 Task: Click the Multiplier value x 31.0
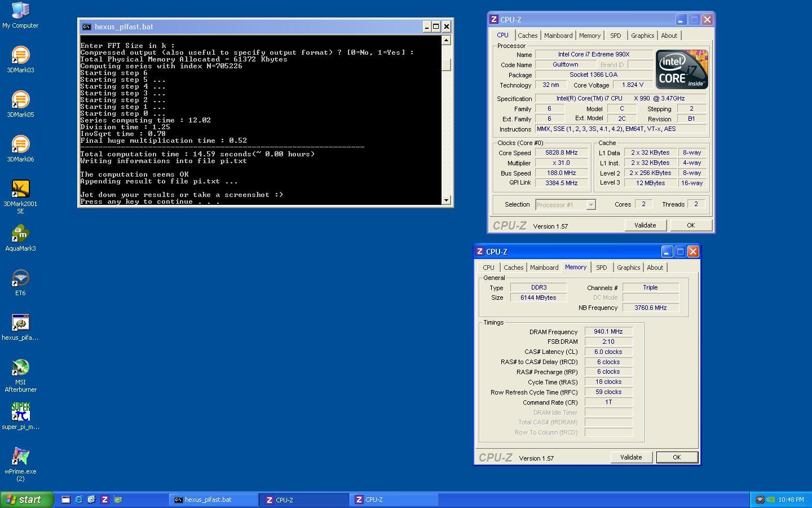tap(561, 163)
